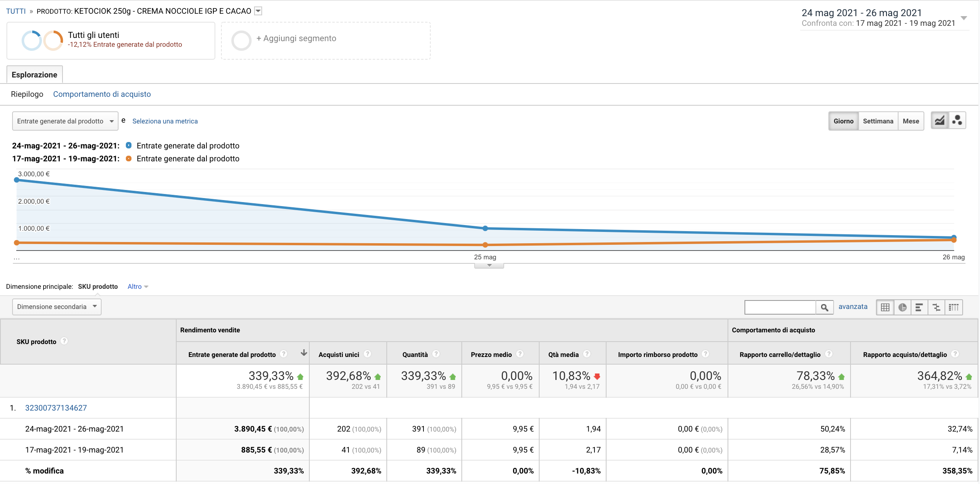Set chart granularity to Giorno
The width and height of the screenshot is (980, 484).
[843, 121]
